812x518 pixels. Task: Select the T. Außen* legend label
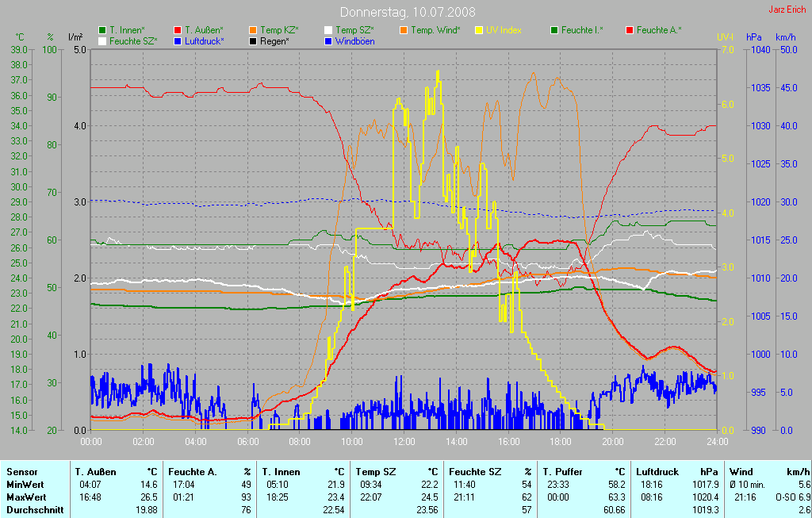(x=204, y=31)
